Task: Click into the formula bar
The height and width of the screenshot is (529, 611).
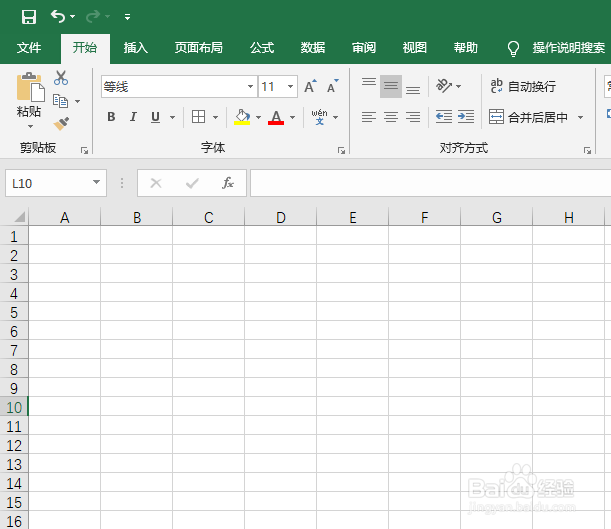Action: click(x=431, y=183)
